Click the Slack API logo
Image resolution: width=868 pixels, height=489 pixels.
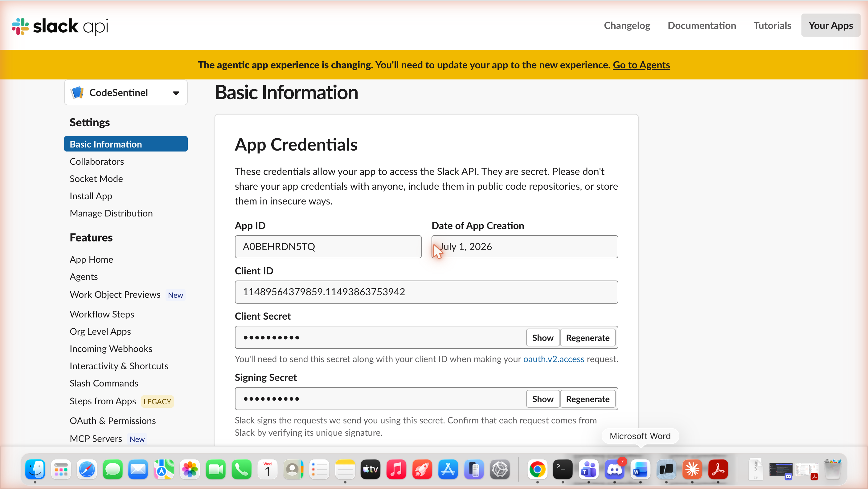[60, 26]
